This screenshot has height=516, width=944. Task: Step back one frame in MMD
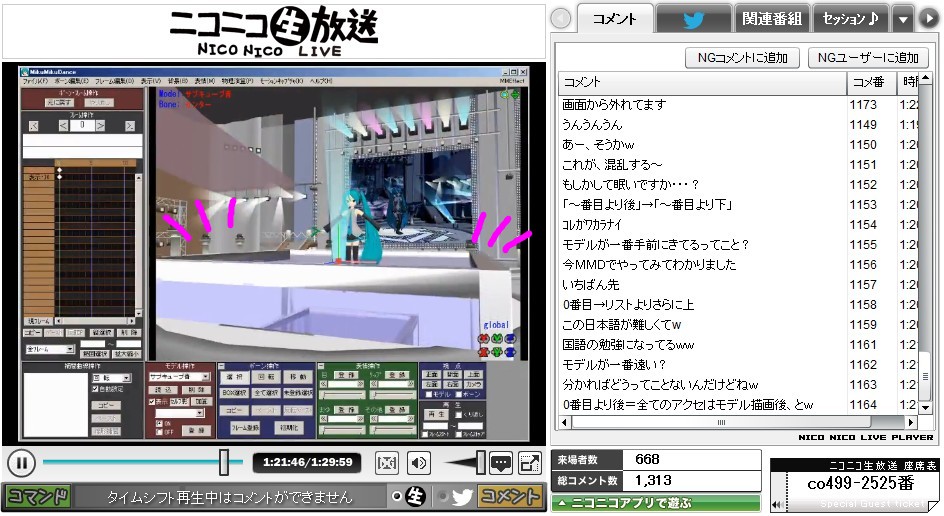(63, 125)
